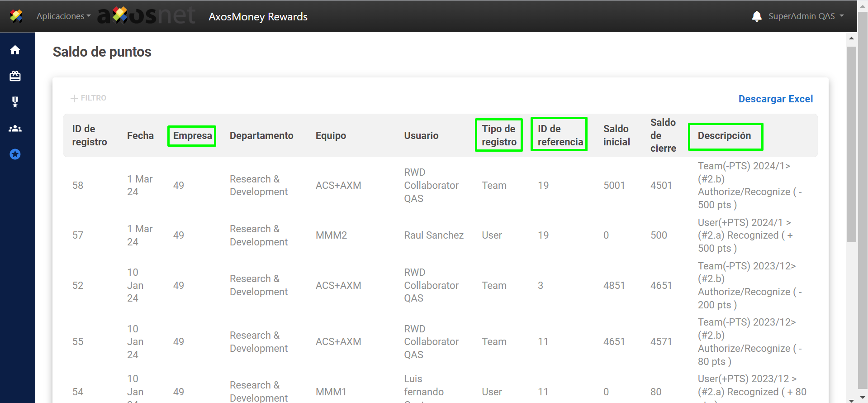This screenshot has height=403, width=868.
Task: Click the Home icon in sidebar
Action: click(x=15, y=50)
